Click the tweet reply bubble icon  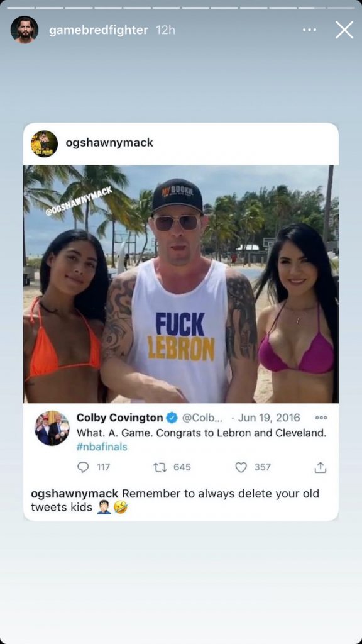[x=84, y=467]
